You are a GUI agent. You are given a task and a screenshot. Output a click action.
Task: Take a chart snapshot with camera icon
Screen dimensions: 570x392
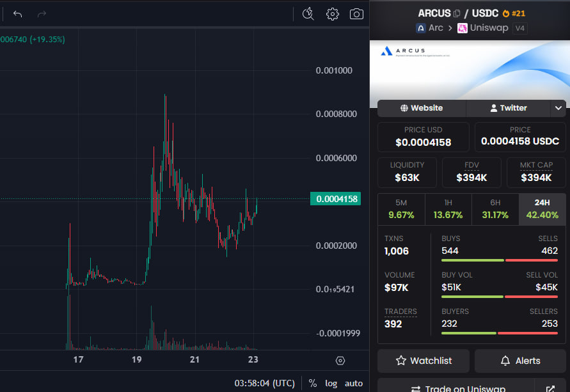356,14
